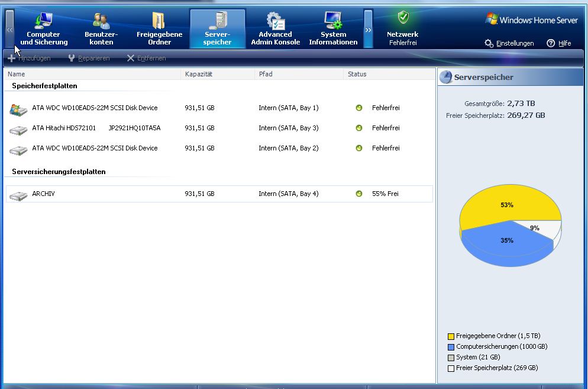This screenshot has width=588, height=389.
Task: Select ARCHIV backup disk name
Action: (x=44, y=194)
